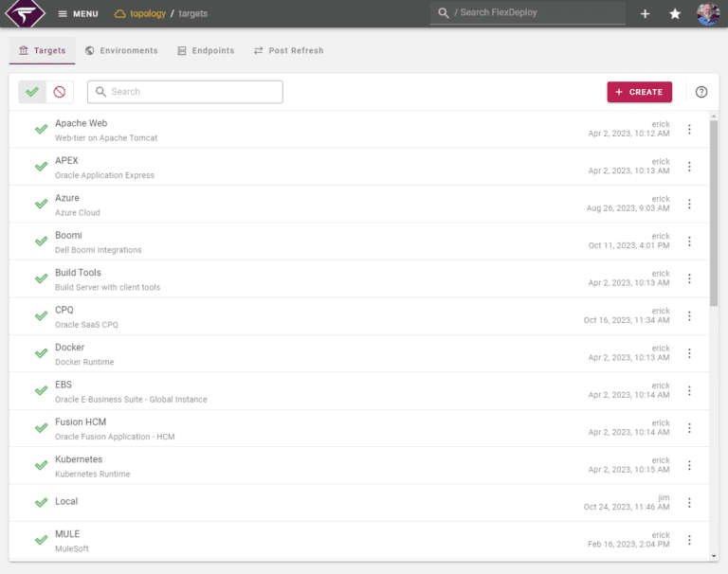Toggle the inactive targets filter
Image resolution: width=728 pixels, height=574 pixels.
(x=60, y=92)
